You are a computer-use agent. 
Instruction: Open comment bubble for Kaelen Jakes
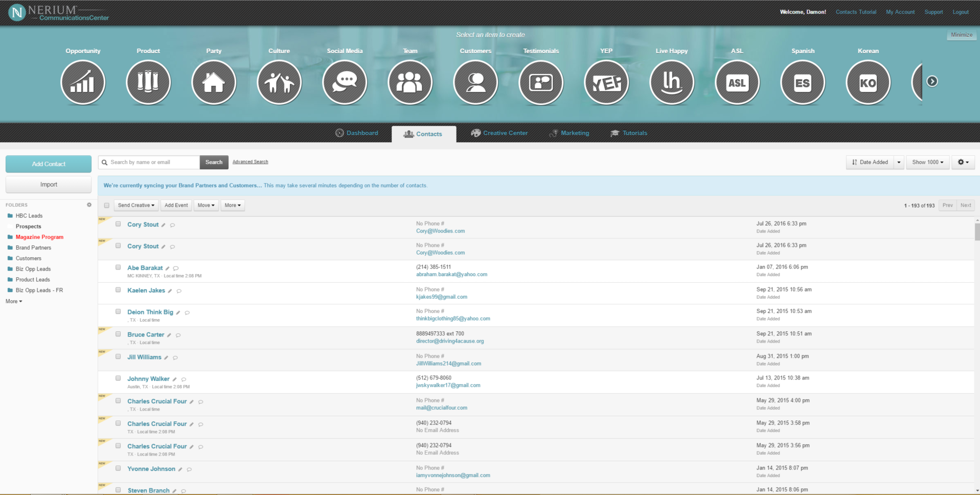(x=179, y=291)
